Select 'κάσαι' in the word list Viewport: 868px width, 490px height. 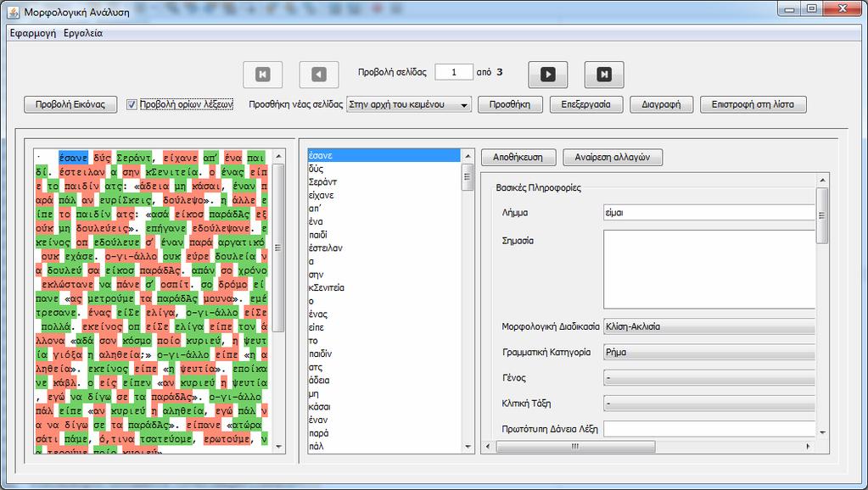(384, 407)
